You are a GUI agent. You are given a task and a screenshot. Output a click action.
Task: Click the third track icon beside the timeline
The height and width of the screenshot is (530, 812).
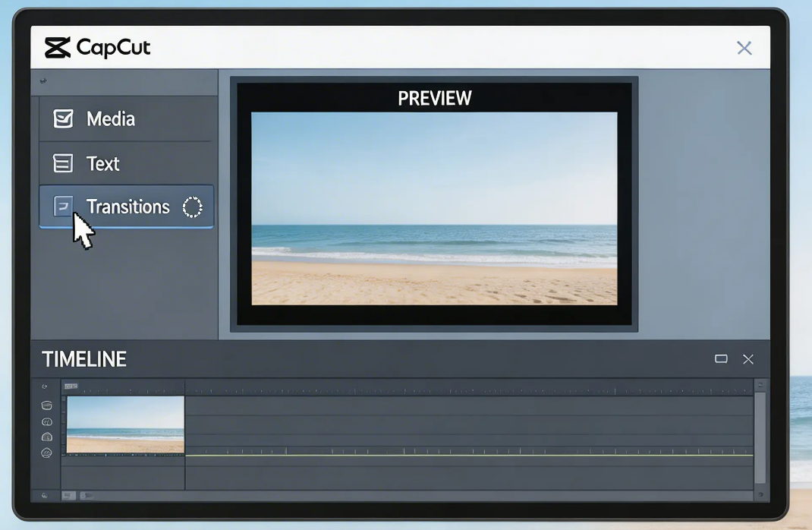pyautogui.click(x=46, y=437)
